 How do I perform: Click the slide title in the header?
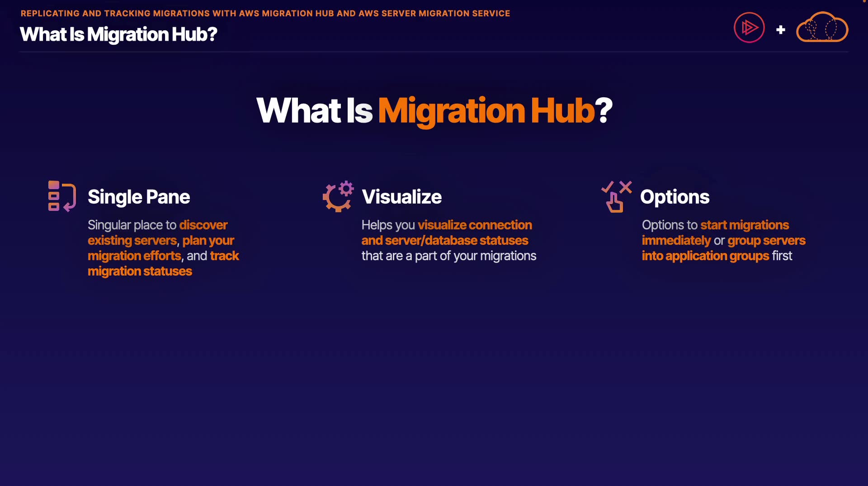coord(118,34)
